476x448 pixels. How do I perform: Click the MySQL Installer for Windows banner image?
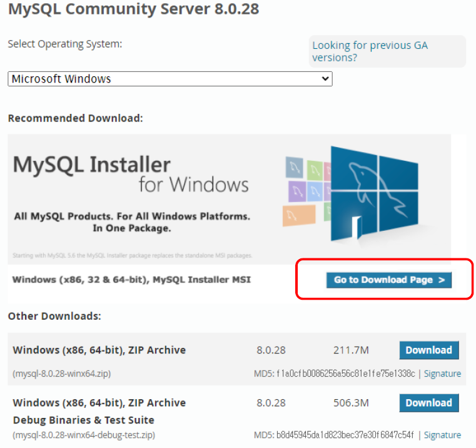(x=229, y=199)
